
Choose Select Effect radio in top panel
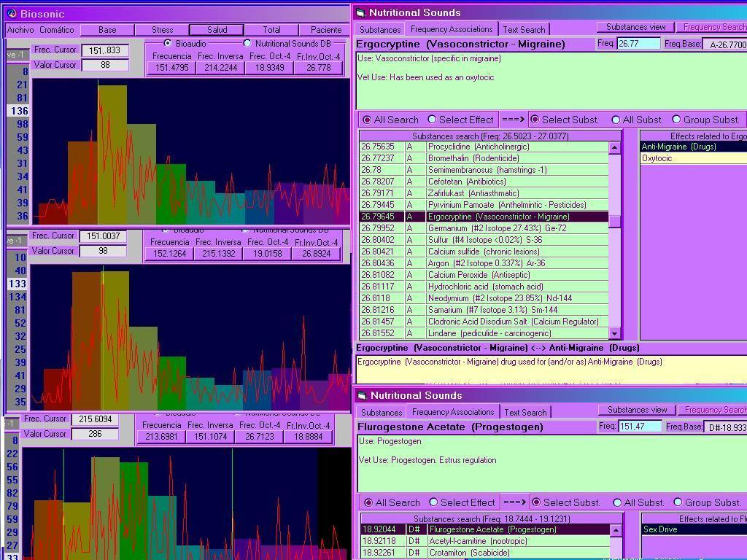click(432, 120)
